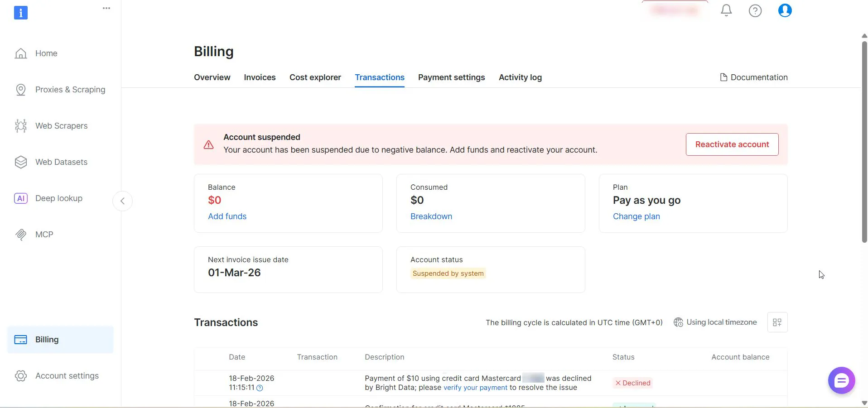This screenshot has width=868, height=408.
Task: Open the chat support bubble
Action: [x=841, y=380]
